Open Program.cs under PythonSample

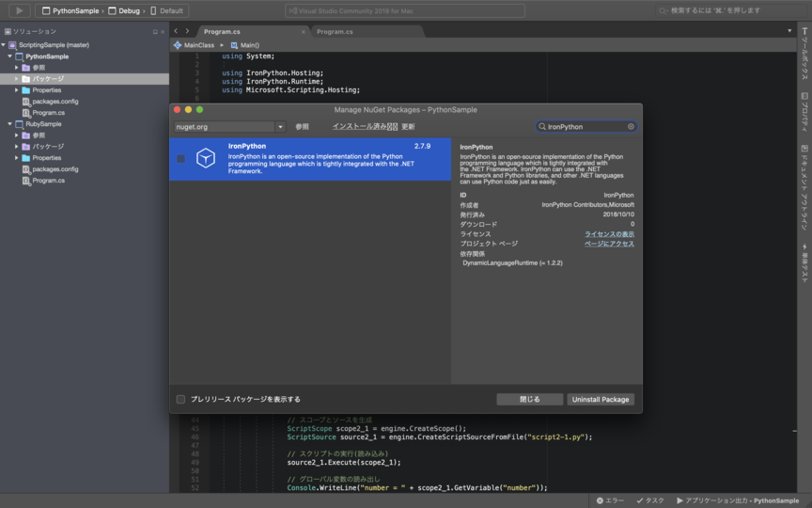tap(48, 113)
